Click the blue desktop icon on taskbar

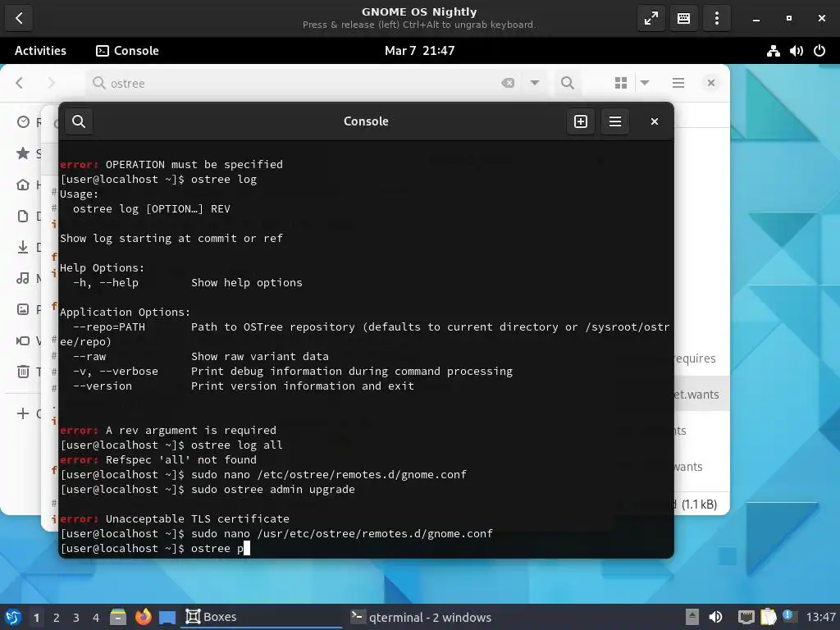coord(167,617)
